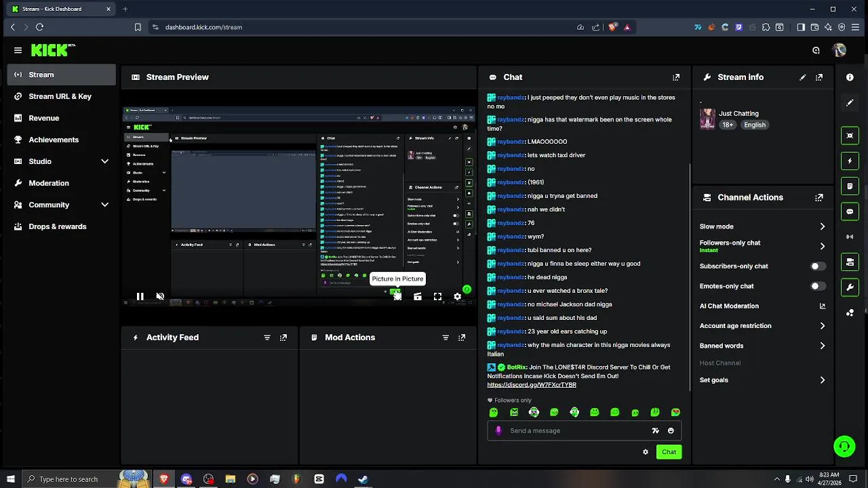Expand the Community sidebar section
This screenshot has width=868, height=488.
[104, 205]
